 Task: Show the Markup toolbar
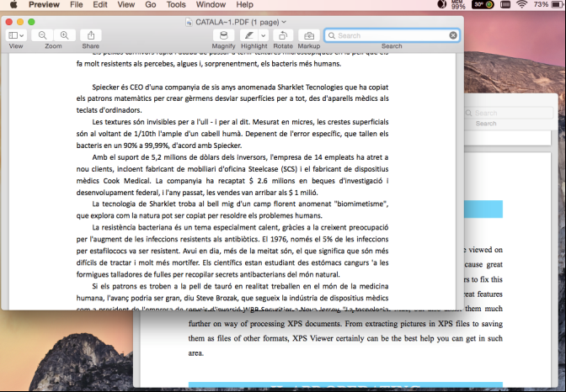(309, 35)
